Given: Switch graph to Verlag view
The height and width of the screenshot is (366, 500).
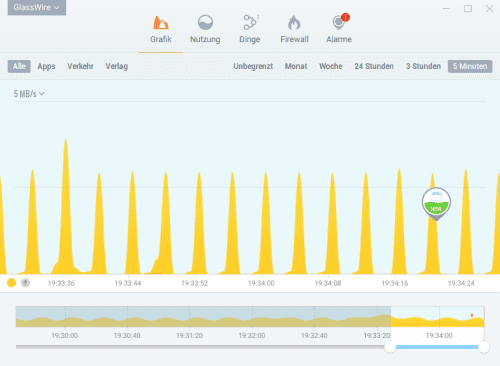Looking at the screenshot, I should 117,66.
